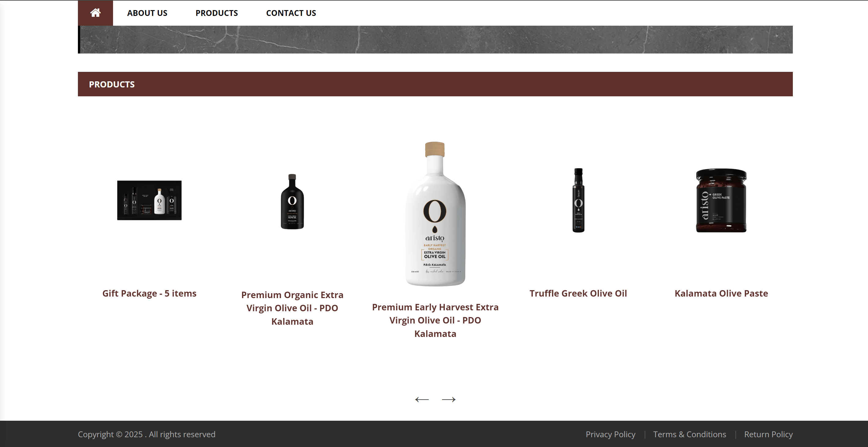
Task: Open the Return Policy footer link
Action: [768, 434]
